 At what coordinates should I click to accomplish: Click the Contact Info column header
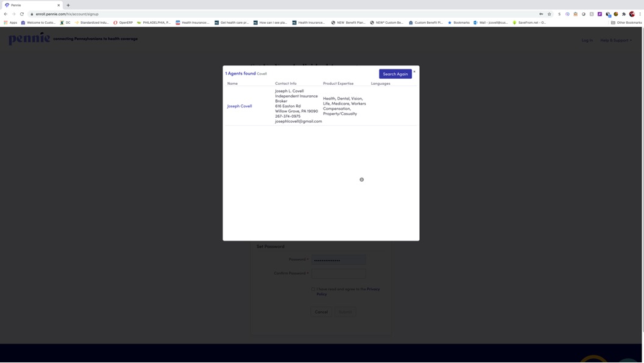click(286, 84)
